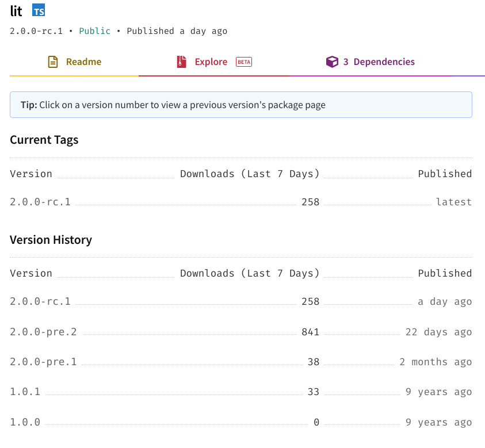Select the Tip banner about version numbers
485x448 pixels.
coord(240,105)
